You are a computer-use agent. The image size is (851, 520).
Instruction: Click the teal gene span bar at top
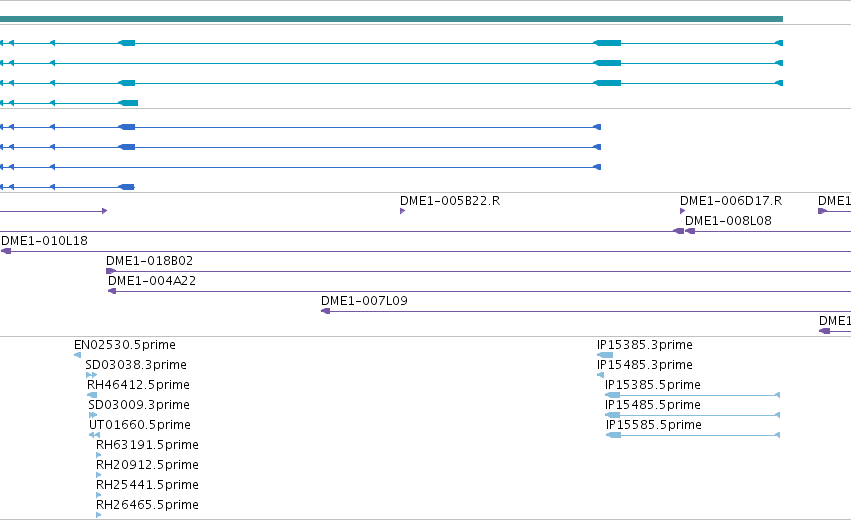point(391,19)
